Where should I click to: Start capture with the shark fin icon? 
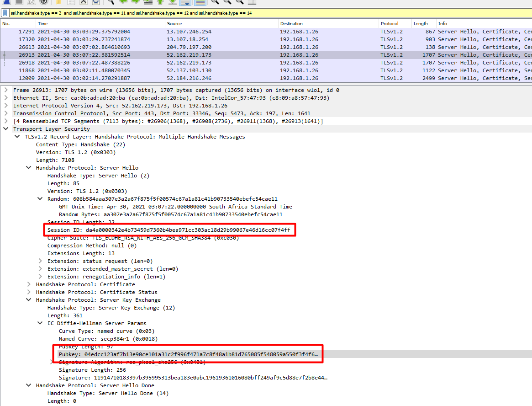point(7,2)
